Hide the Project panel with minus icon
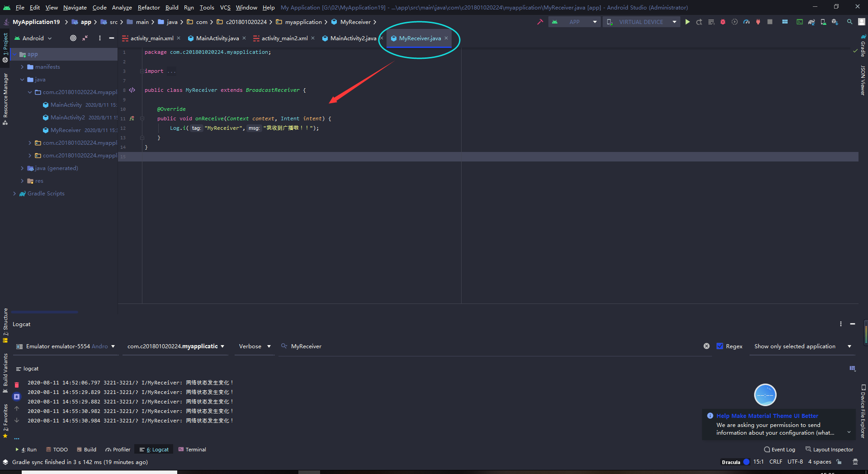Screen dimensions: 868x474 112,38
